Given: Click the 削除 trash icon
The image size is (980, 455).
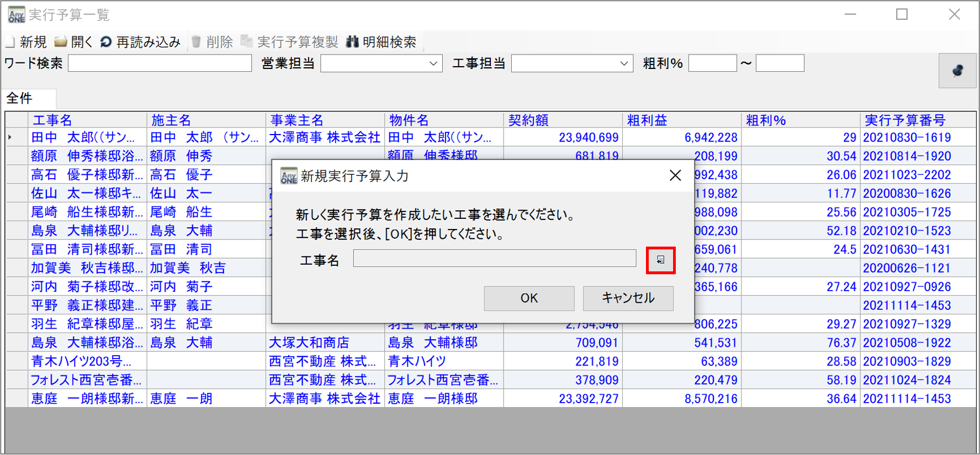Looking at the screenshot, I should pyautogui.click(x=196, y=42).
